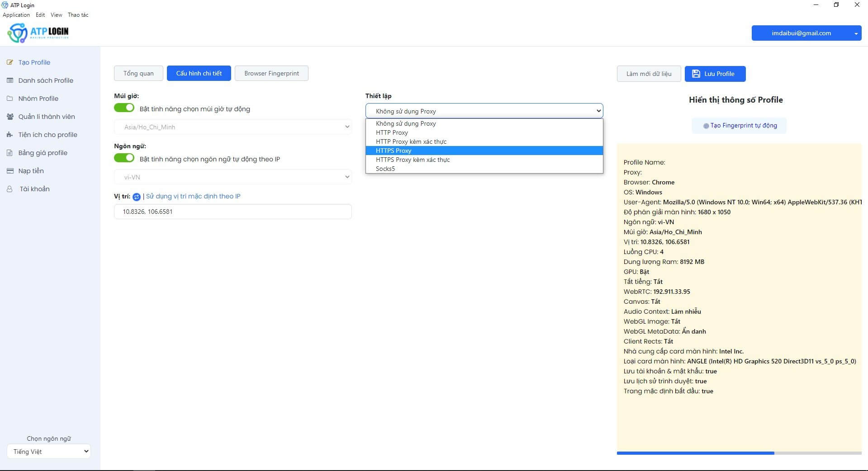868x471 pixels.
Task: Click the save disk icon on Lưu Profile
Action: click(x=696, y=74)
